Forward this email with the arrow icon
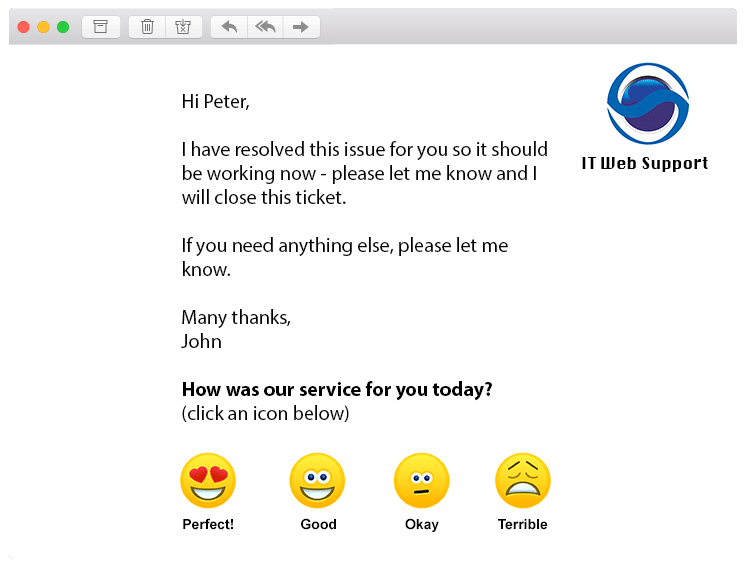The width and height of the screenshot is (746, 570). [301, 27]
